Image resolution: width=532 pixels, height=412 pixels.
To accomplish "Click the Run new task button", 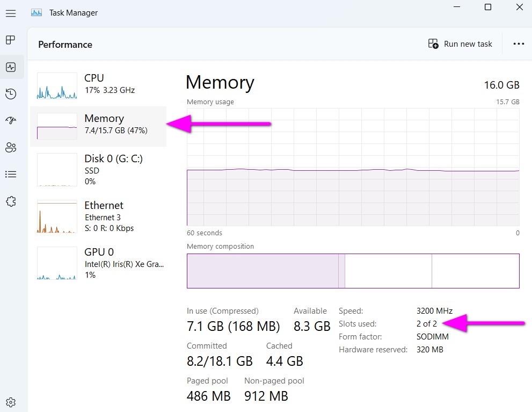I will 460,44.
